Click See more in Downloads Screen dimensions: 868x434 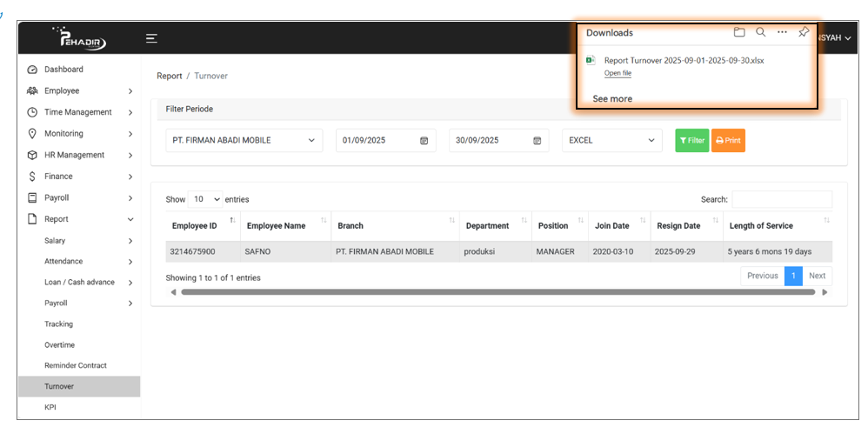pyautogui.click(x=612, y=98)
